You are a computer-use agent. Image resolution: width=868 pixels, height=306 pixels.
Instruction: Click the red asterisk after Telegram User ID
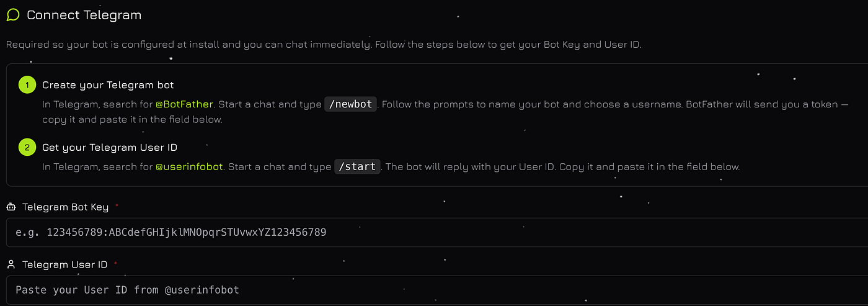tap(115, 263)
